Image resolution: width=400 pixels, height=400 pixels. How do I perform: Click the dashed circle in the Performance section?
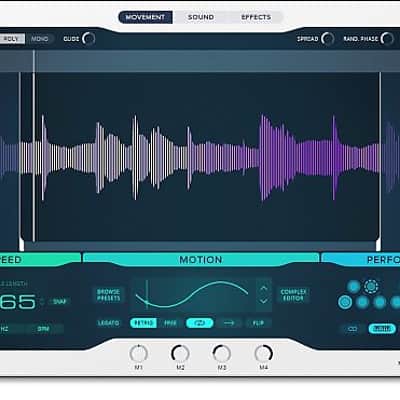tap(371, 286)
